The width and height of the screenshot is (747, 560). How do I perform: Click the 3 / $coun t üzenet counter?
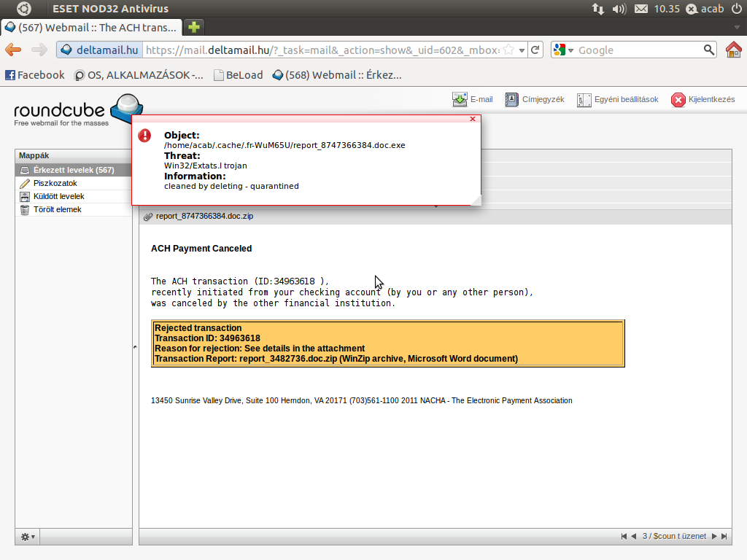[x=674, y=536]
